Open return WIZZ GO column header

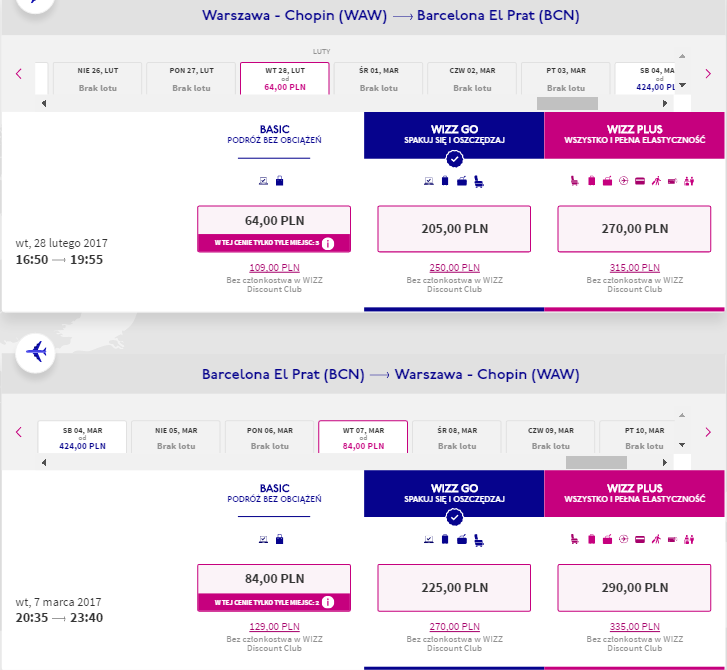[454, 494]
